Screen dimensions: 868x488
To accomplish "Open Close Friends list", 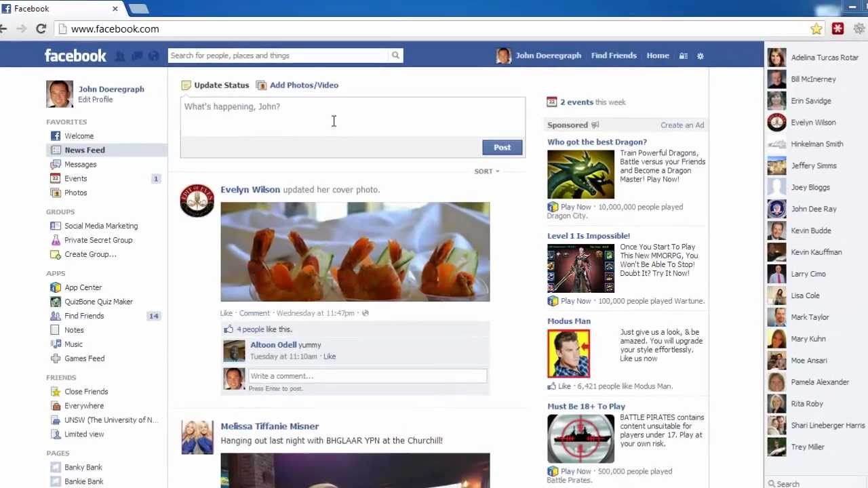I will click(86, 392).
